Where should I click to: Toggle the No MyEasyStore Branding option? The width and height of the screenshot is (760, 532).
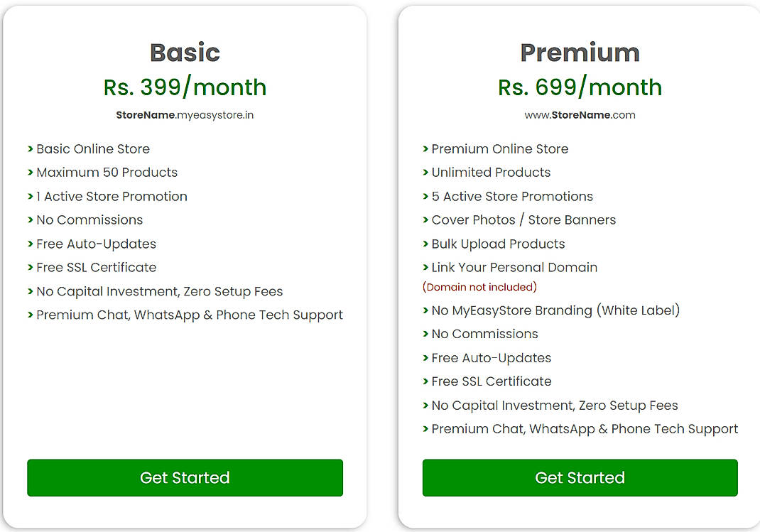click(555, 310)
